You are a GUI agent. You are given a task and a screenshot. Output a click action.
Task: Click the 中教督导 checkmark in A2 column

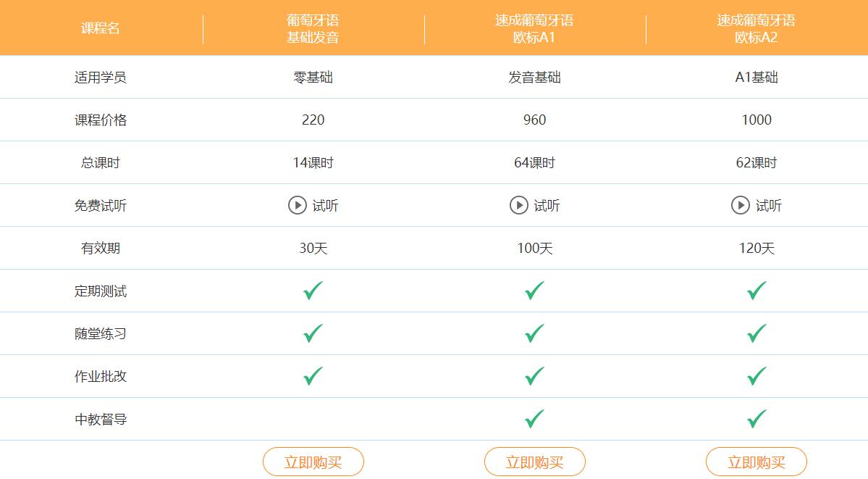tap(755, 418)
